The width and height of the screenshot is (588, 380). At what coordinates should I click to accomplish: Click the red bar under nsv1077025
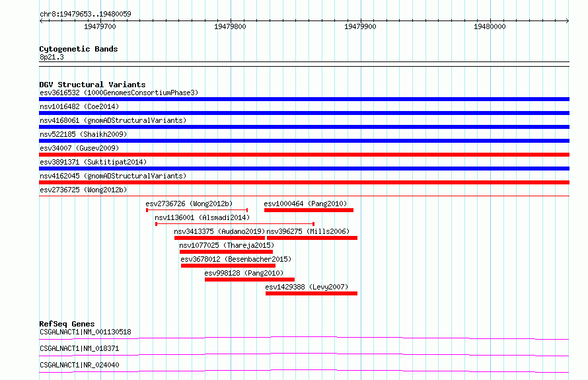pyautogui.click(x=226, y=252)
